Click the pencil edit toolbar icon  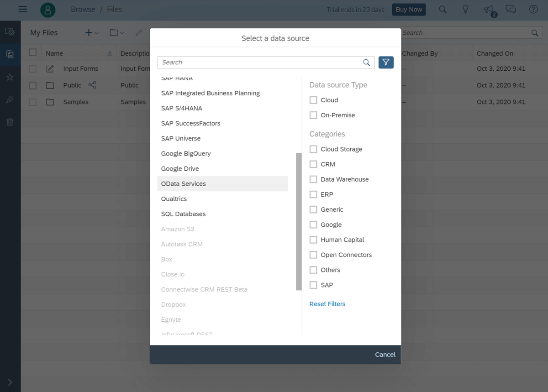139,33
